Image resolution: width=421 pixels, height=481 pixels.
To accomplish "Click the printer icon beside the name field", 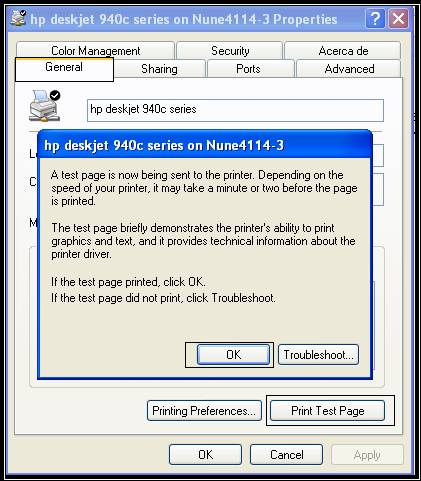I will [45, 106].
